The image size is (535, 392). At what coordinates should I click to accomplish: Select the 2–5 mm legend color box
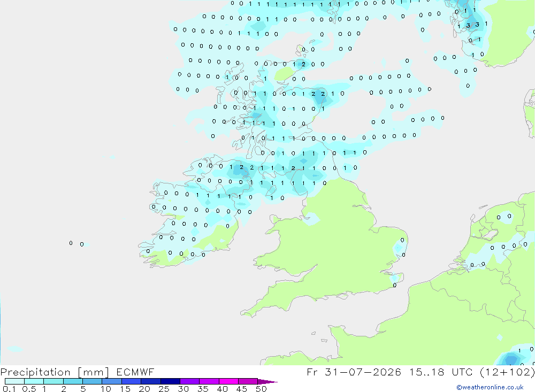73,381
